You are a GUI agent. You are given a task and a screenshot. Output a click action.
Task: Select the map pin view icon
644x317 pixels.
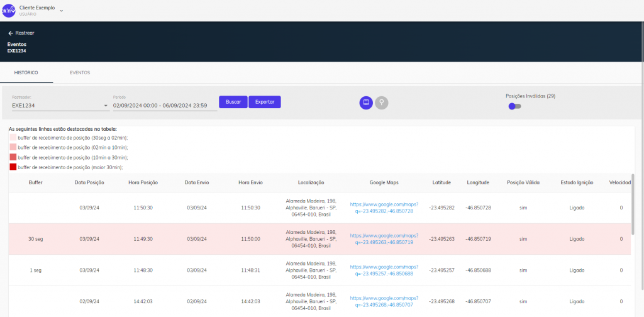(382, 103)
